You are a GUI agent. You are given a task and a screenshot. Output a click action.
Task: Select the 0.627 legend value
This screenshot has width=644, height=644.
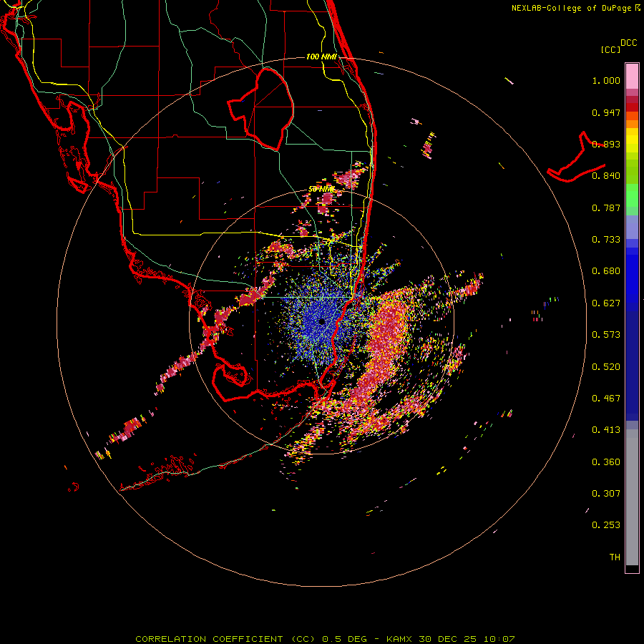pos(606,303)
